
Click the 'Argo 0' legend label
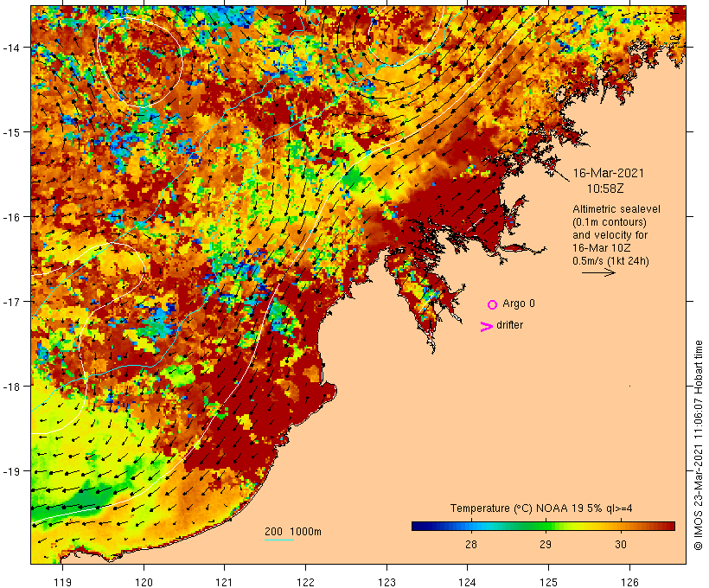pos(519,304)
